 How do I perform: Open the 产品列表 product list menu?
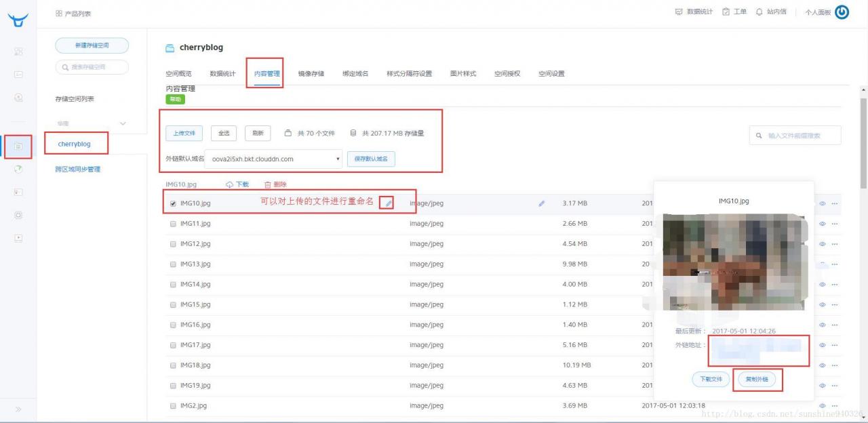[x=73, y=14]
